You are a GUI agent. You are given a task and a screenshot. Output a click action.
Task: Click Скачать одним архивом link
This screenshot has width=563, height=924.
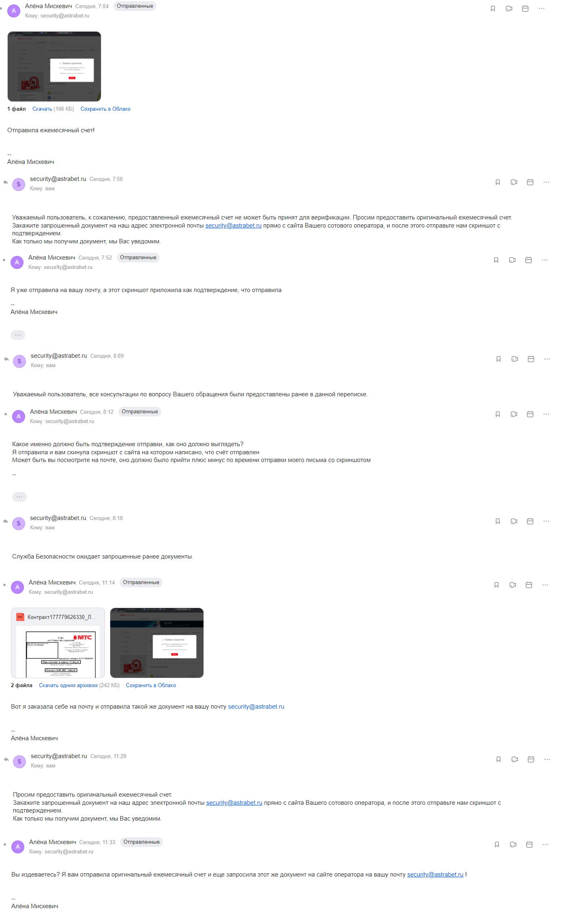[68, 685]
